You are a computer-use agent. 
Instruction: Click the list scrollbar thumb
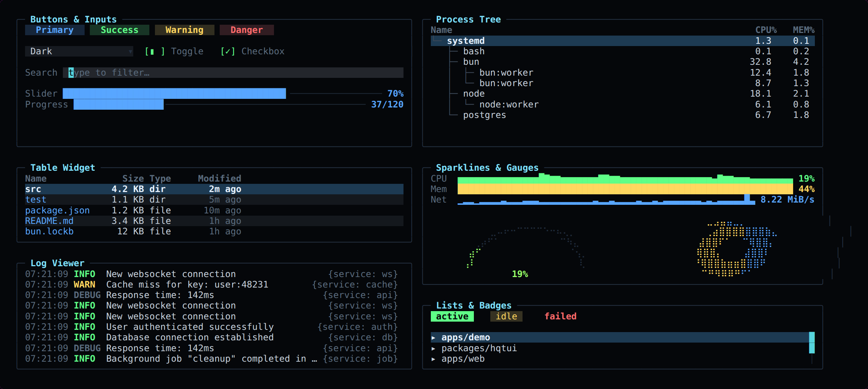812,343
